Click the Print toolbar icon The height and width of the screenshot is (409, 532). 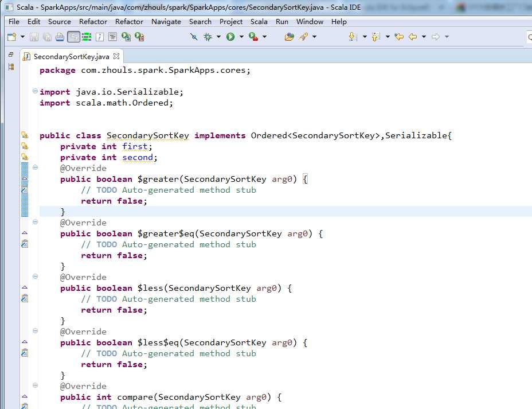[60, 37]
